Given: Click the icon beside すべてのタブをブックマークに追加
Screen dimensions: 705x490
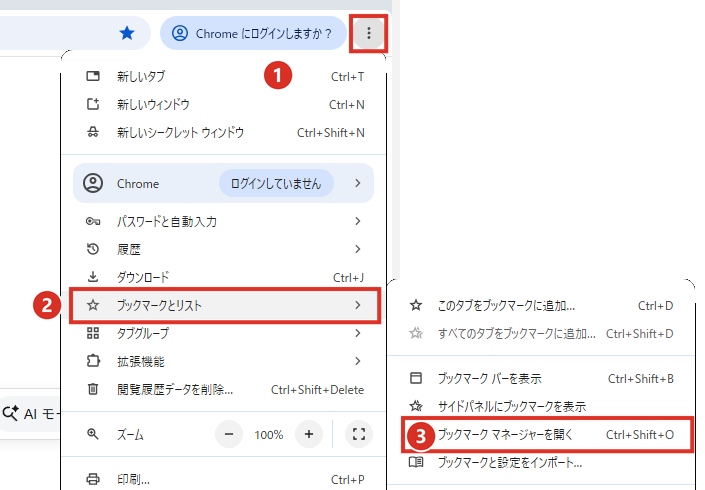Looking at the screenshot, I should 416,334.
